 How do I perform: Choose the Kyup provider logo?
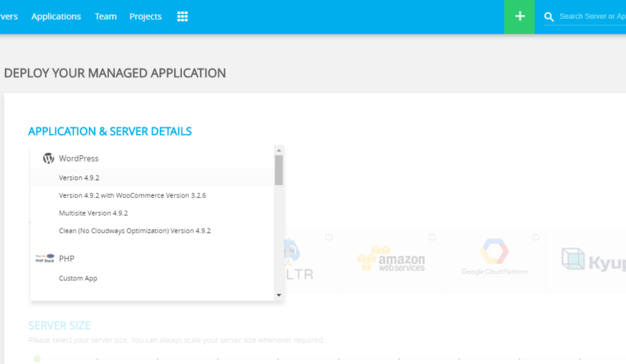pos(593,259)
